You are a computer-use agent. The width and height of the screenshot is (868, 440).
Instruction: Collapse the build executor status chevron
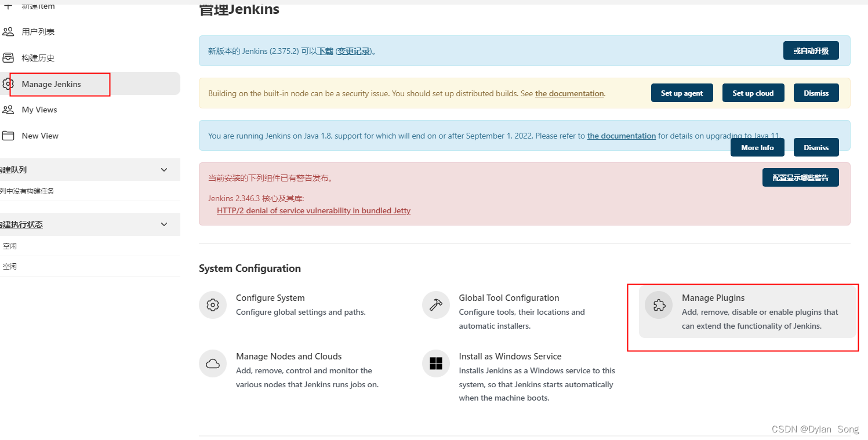(x=164, y=224)
